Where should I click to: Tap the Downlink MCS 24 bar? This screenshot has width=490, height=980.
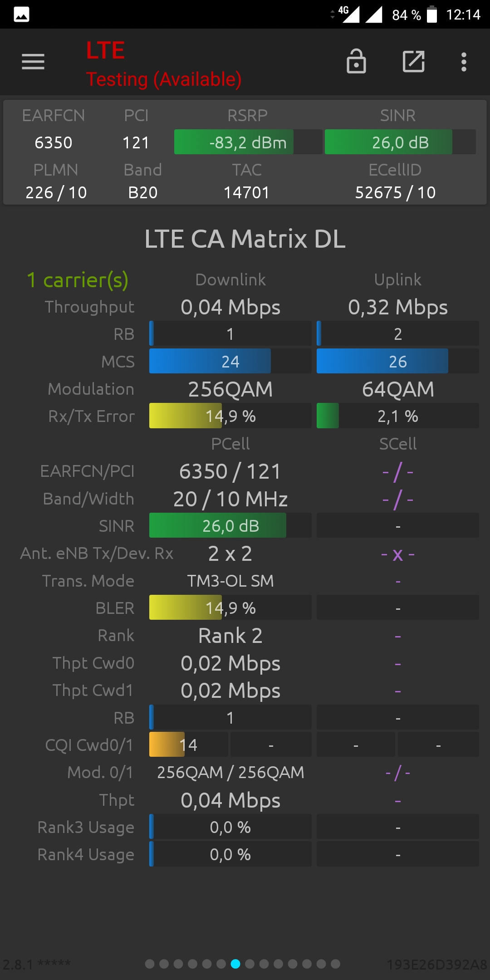pyautogui.click(x=230, y=361)
